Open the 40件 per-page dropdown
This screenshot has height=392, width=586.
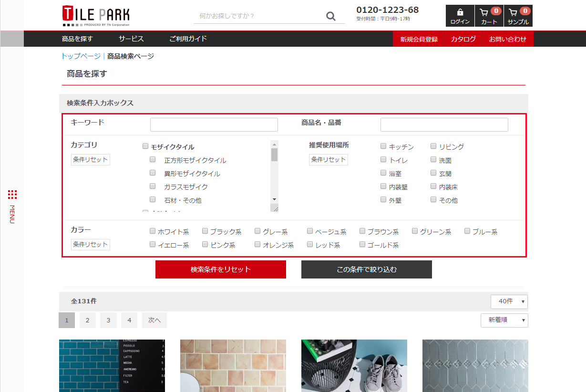[509, 302]
